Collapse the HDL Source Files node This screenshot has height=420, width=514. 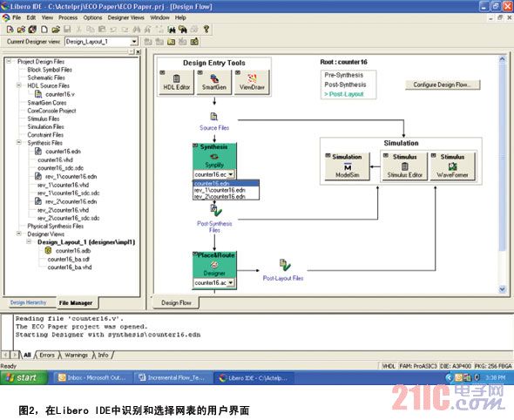[19, 85]
